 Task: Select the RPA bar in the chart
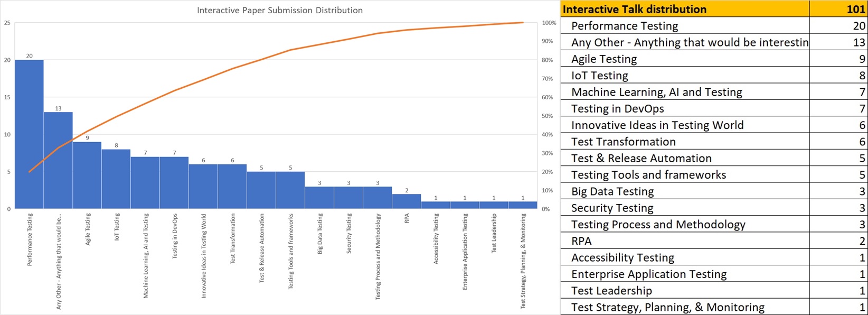tap(406, 201)
